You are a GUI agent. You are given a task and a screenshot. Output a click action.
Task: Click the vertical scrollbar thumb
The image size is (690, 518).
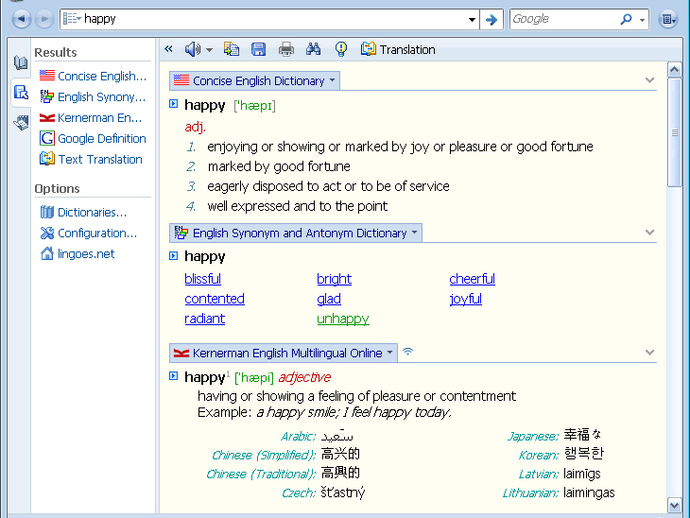tap(674, 132)
